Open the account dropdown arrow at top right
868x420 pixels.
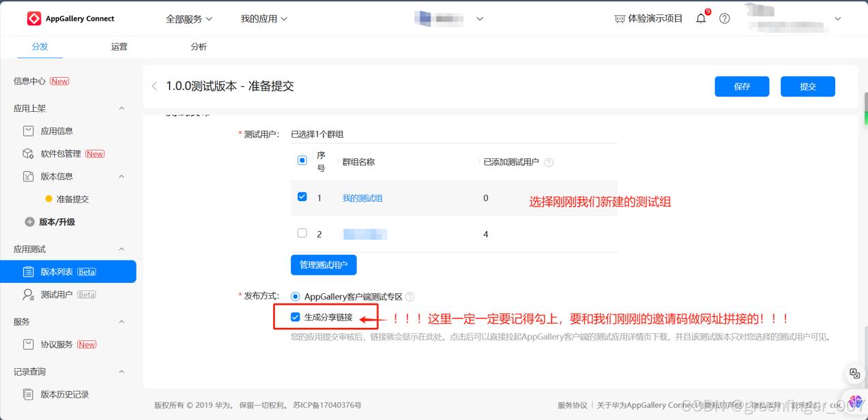838,19
